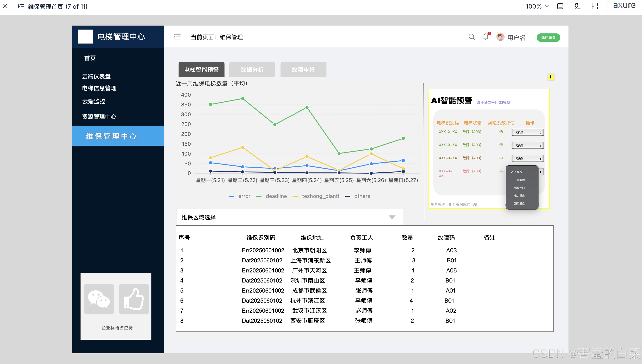Collapse sidebar with hamburger menu icon
Viewport: 642px width, 364px height.
pos(177,37)
